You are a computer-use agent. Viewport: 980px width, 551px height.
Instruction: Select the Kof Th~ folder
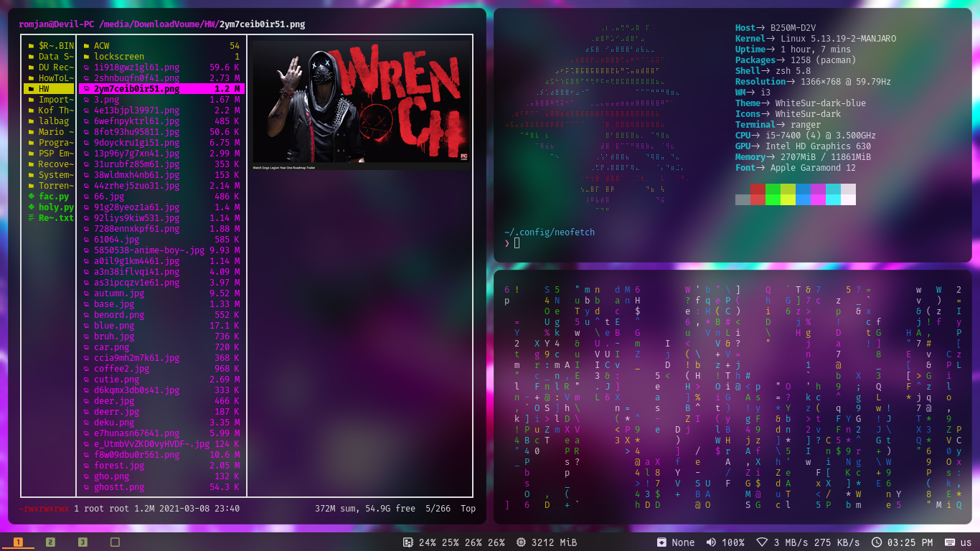(x=50, y=110)
